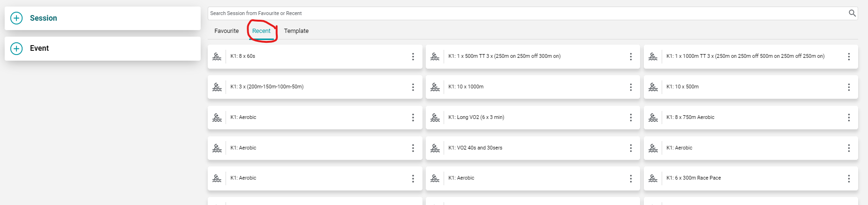Open options menu for K1: 3 x (200m-150m-100m-50m)
This screenshot has width=868, height=205.
(x=413, y=87)
